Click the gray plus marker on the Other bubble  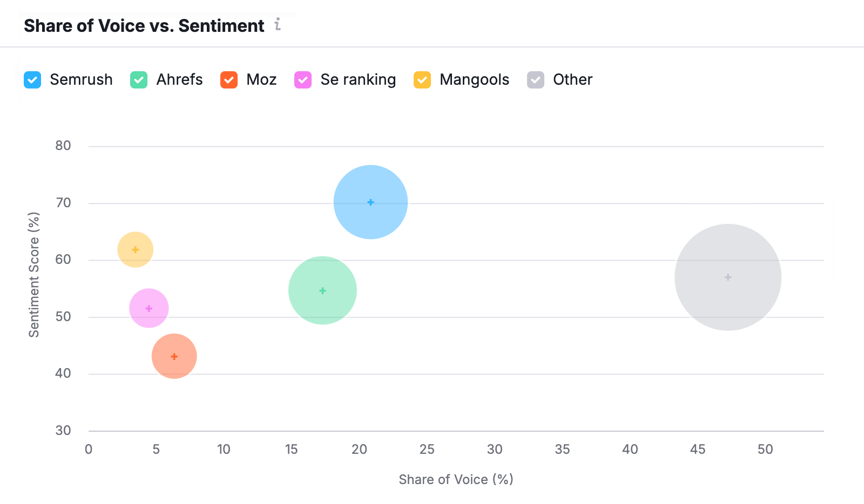tap(727, 277)
